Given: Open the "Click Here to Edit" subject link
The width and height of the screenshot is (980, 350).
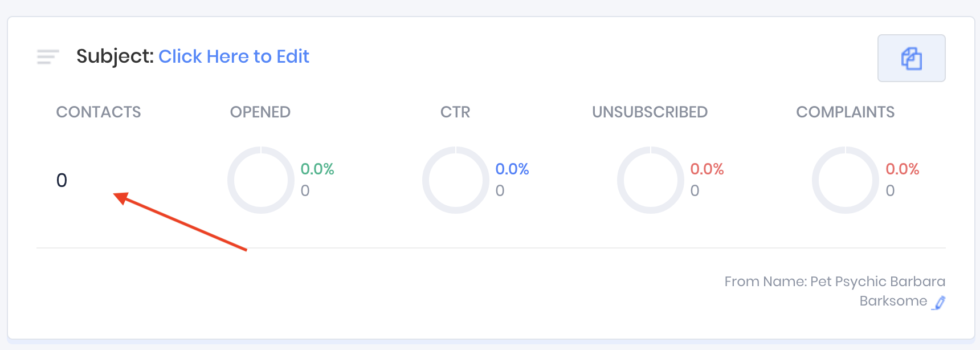Looking at the screenshot, I should (234, 56).
